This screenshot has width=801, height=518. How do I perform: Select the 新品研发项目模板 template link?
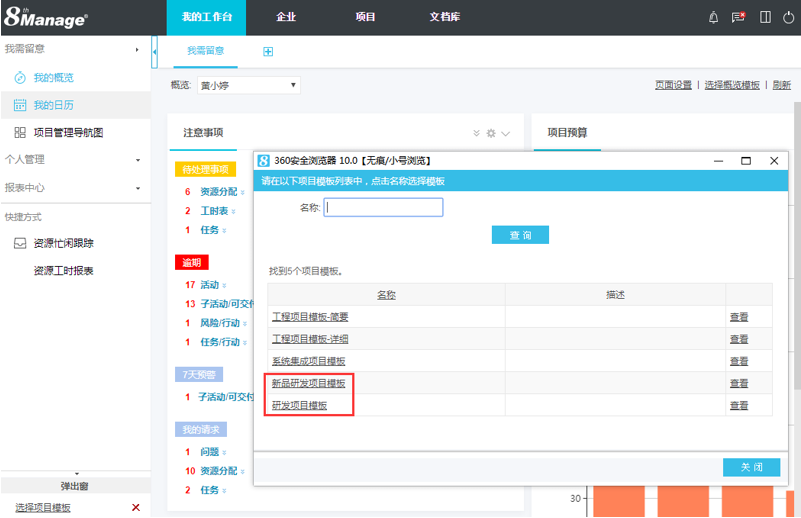click(309, 383)
